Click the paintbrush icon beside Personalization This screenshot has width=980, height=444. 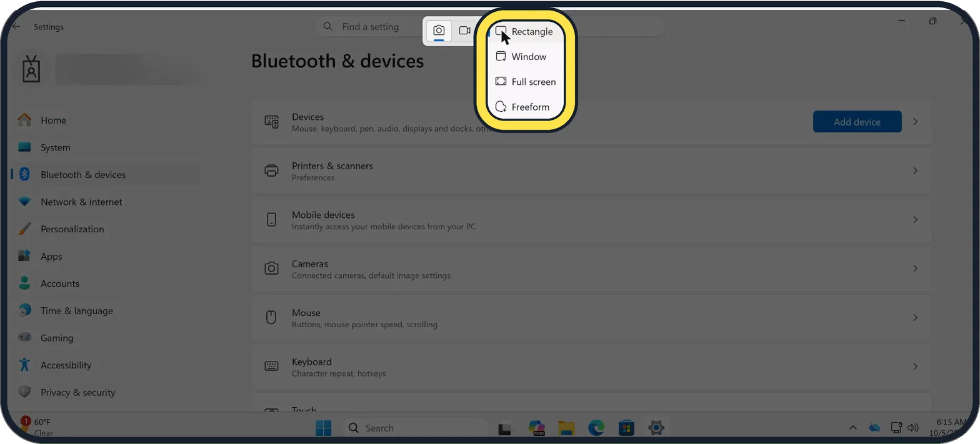24,229
